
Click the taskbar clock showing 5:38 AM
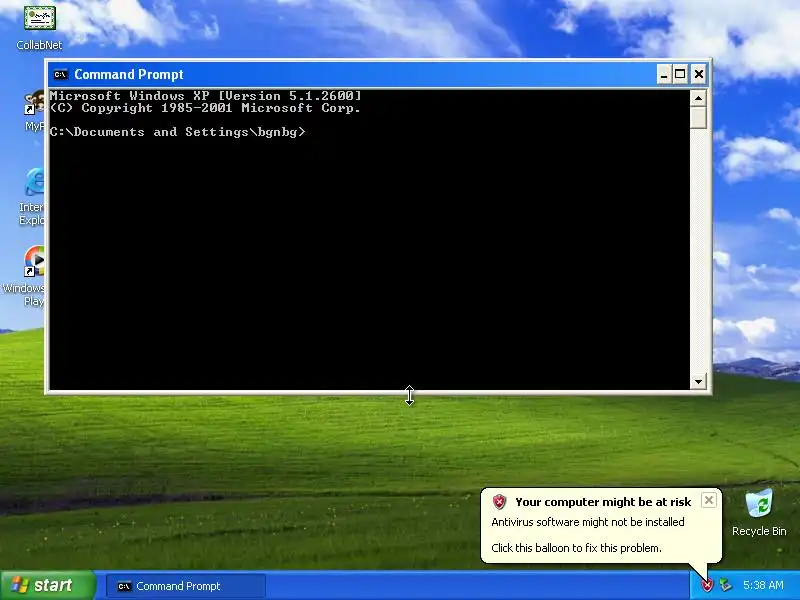(x=763, y=585)
